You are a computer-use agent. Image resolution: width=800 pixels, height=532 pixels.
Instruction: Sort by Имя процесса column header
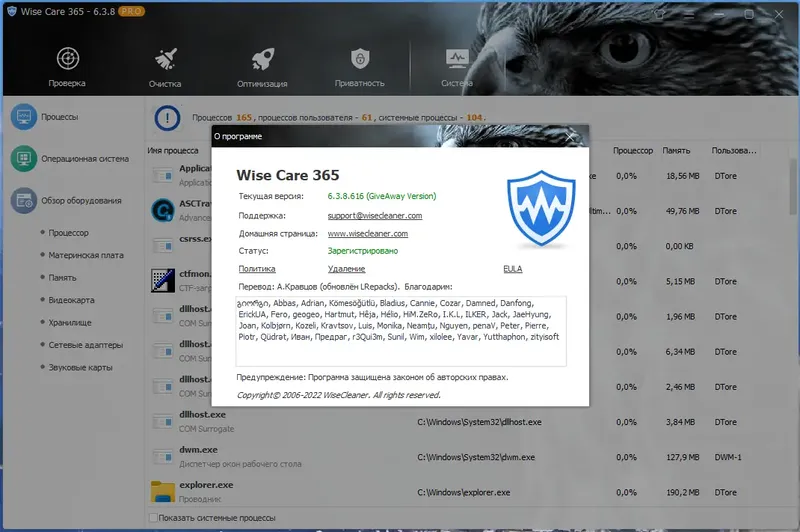(172, 150)
